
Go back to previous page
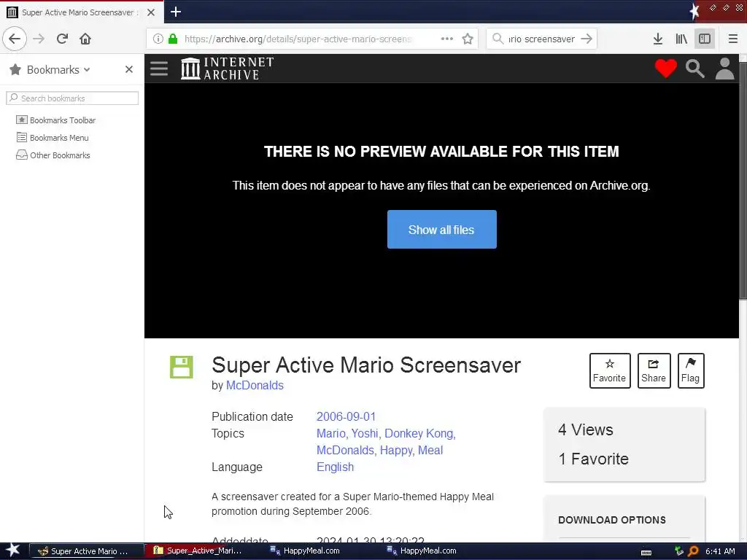(x=15, y=39)
